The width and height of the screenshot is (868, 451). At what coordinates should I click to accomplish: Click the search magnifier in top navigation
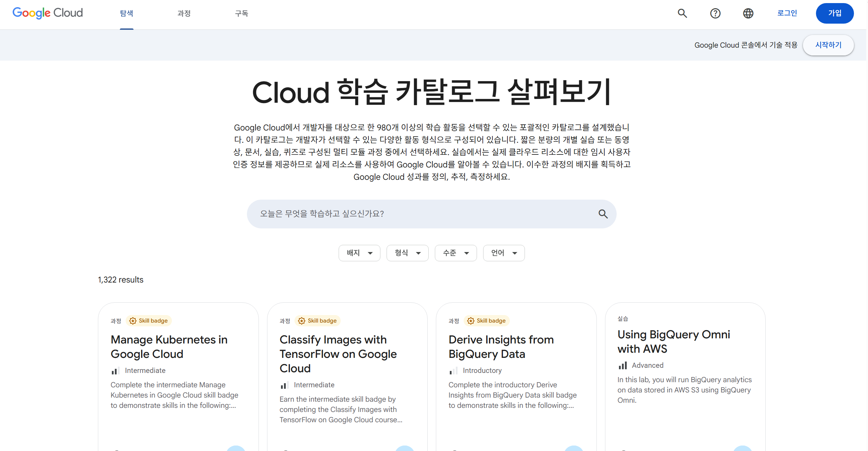(682, 13)
